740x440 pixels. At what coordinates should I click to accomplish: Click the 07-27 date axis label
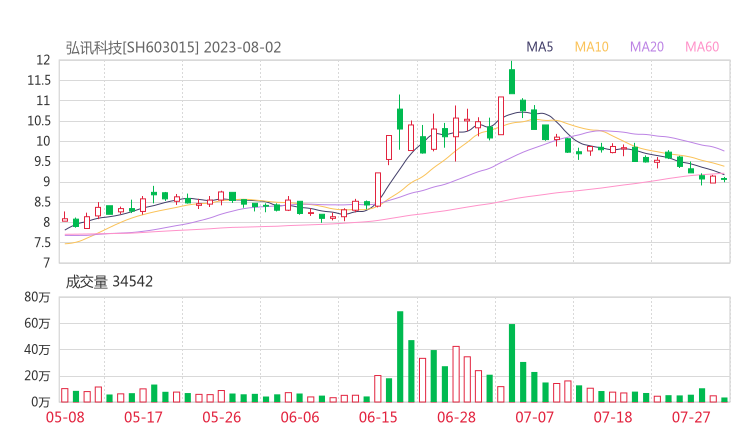pyautogui.click(x=691, y=417)
